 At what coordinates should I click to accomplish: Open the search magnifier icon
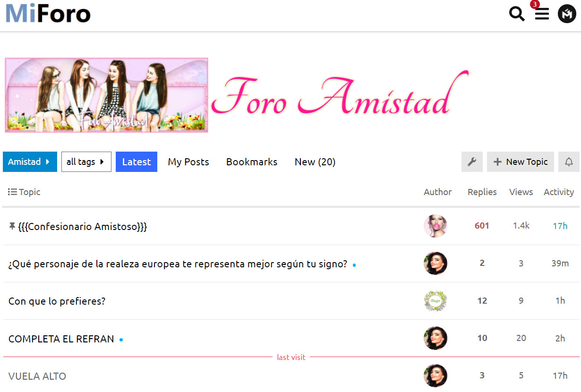pyautogui.click(x=517, y=14)
